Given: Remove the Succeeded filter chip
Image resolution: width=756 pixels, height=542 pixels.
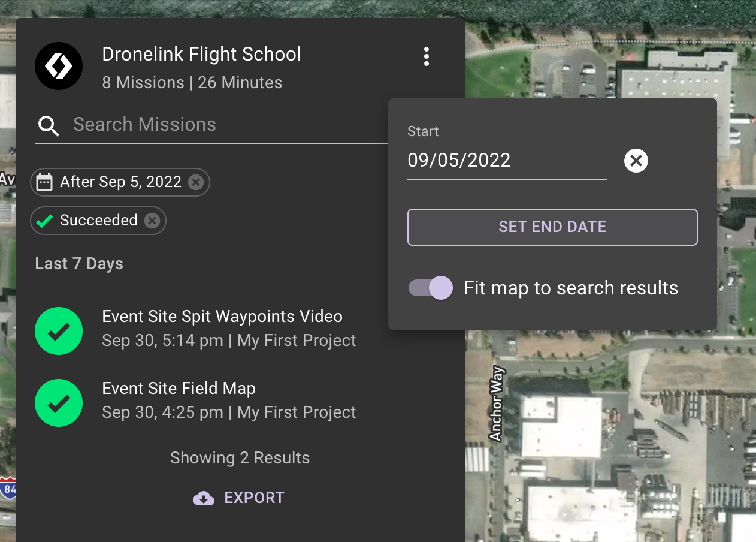Looking at the screenshot, I should (152, 221).
